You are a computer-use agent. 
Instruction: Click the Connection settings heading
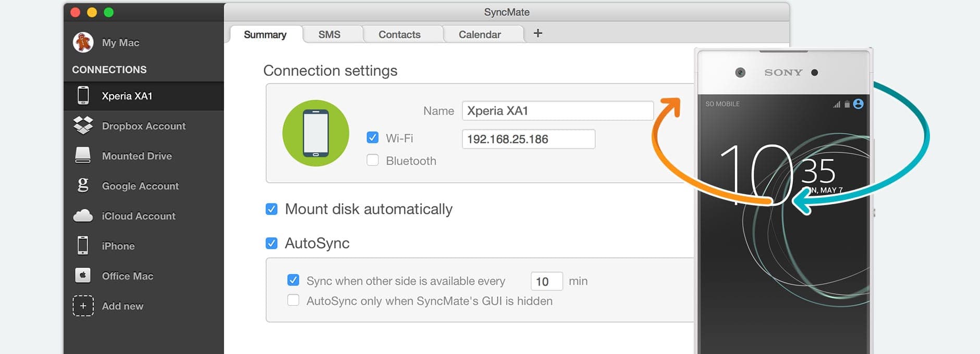pyautogui.click(x=330, y=70)
